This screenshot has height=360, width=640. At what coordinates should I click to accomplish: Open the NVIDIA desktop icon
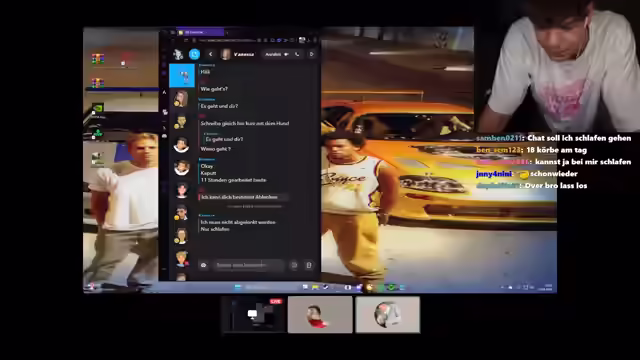tap(98, 109)
